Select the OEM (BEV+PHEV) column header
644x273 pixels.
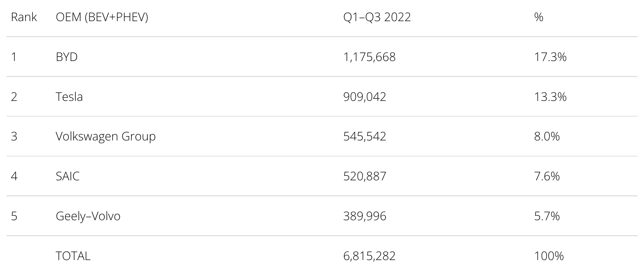[x=102, y=17]
